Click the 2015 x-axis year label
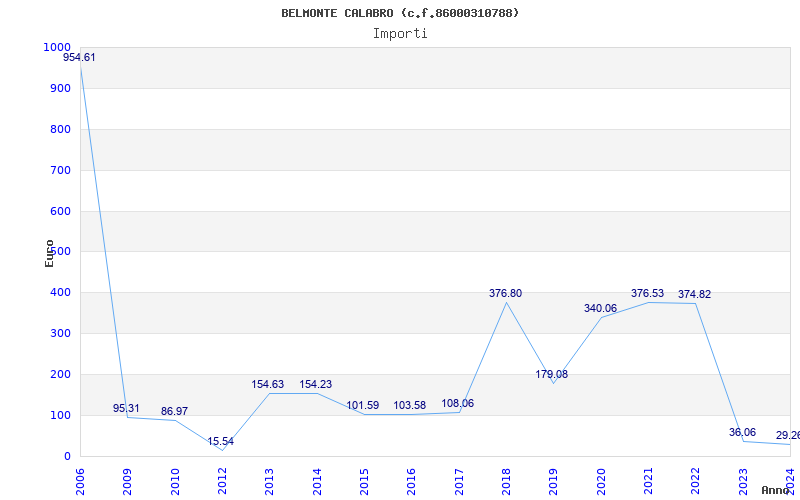Viewport: 800px width, 500px height. (364, 482)
